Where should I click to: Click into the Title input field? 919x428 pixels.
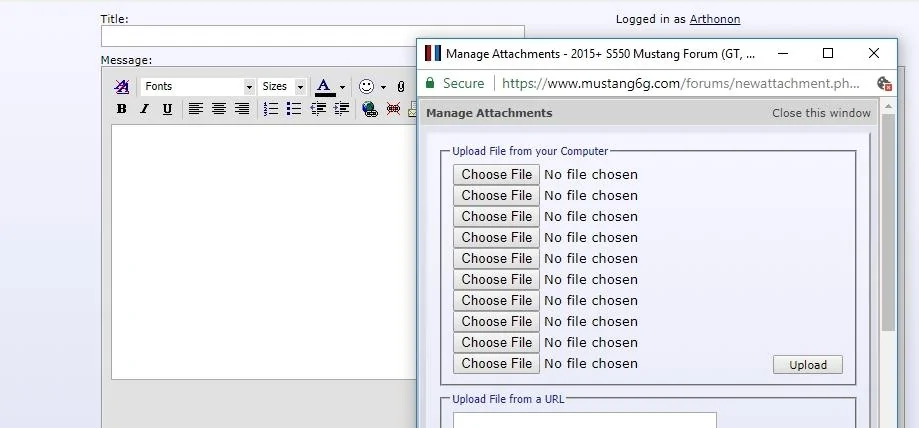(x=312, y=36)
